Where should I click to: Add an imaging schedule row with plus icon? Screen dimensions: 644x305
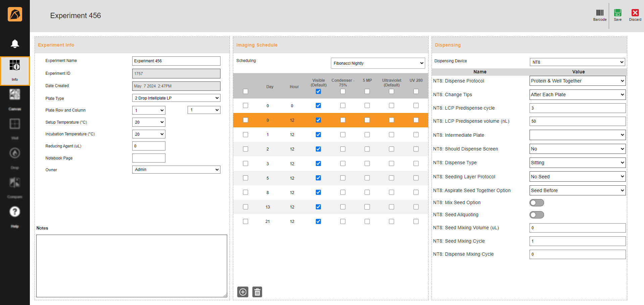pos(243,292)
